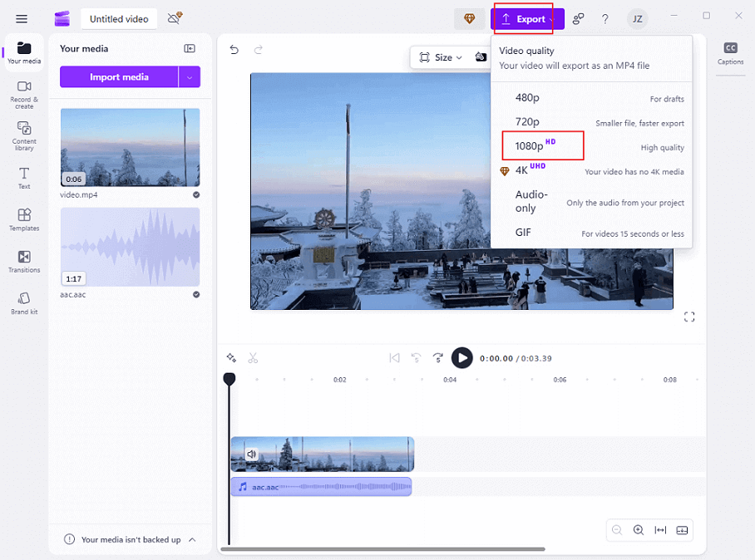
Task: Mute the video clip audio on timeline
Action: tap(251, 454)
